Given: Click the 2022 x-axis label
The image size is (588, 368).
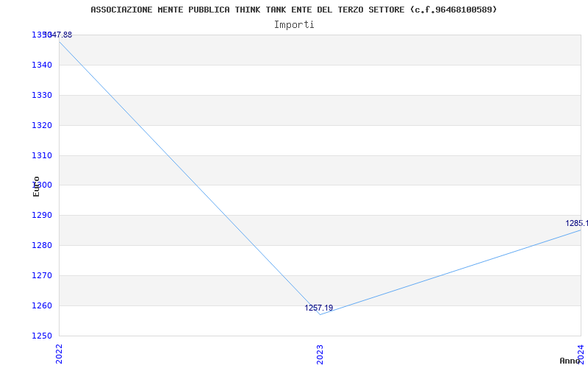Looking at the screenshot, I should pos(59,354).
